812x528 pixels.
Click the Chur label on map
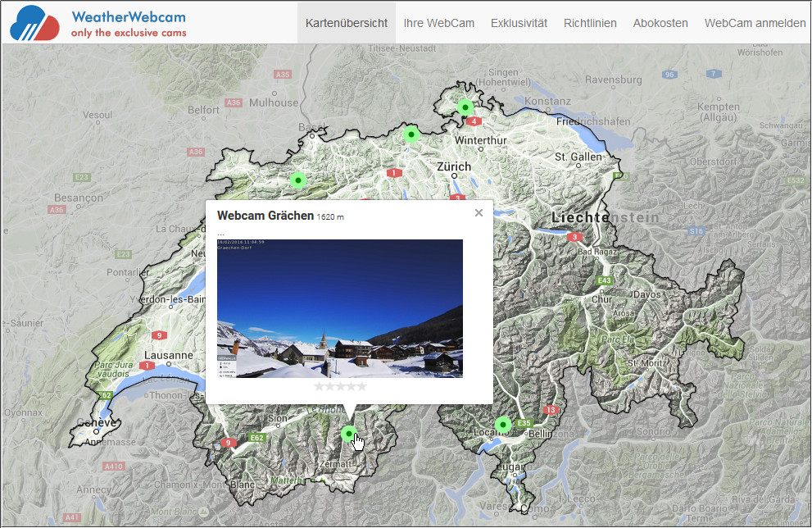tap(601, 299)
